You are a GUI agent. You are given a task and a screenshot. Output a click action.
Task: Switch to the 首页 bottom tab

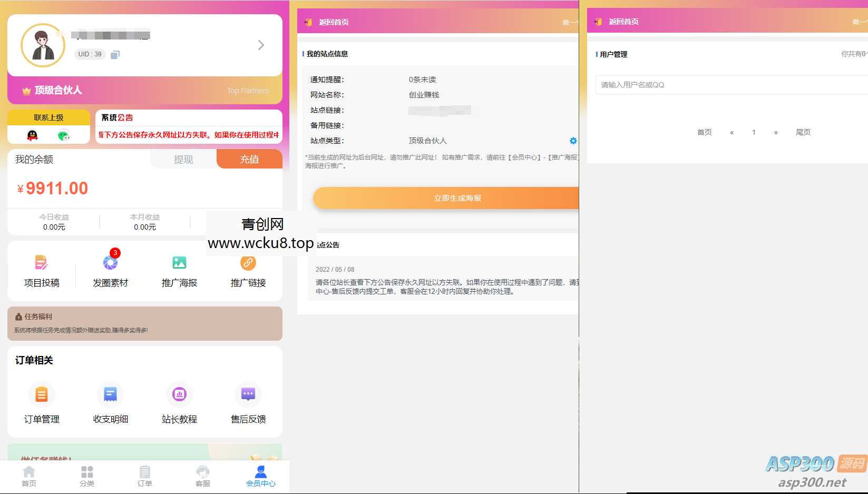pyautogui.click(x=29, y=476)
